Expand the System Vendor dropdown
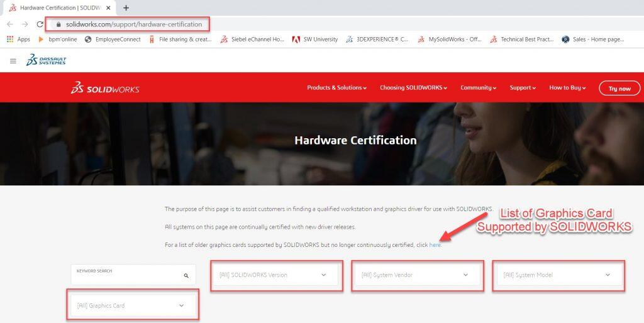 pyautogui.click(x=416, y=275)
